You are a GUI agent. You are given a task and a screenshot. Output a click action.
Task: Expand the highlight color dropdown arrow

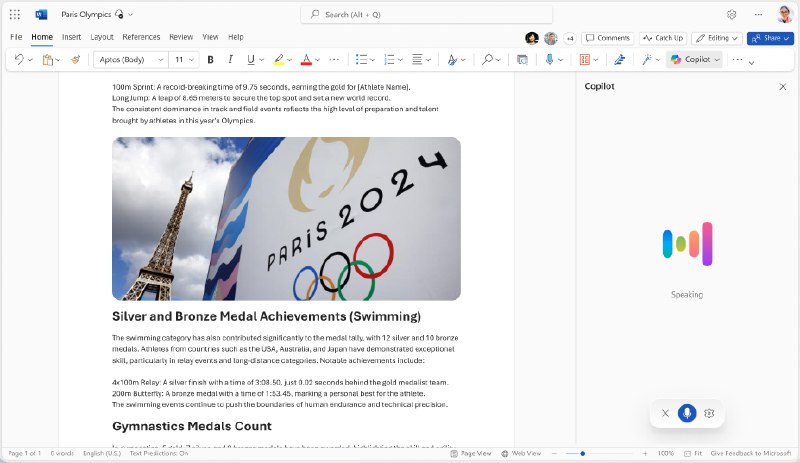(x=289, y=60)
